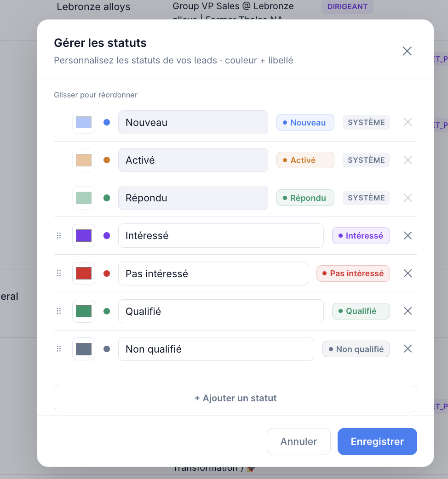The width and height of the screenshot is (448, 479).
Task: Click the disabled delete X for Nouveau
Action: pos(408,122)
